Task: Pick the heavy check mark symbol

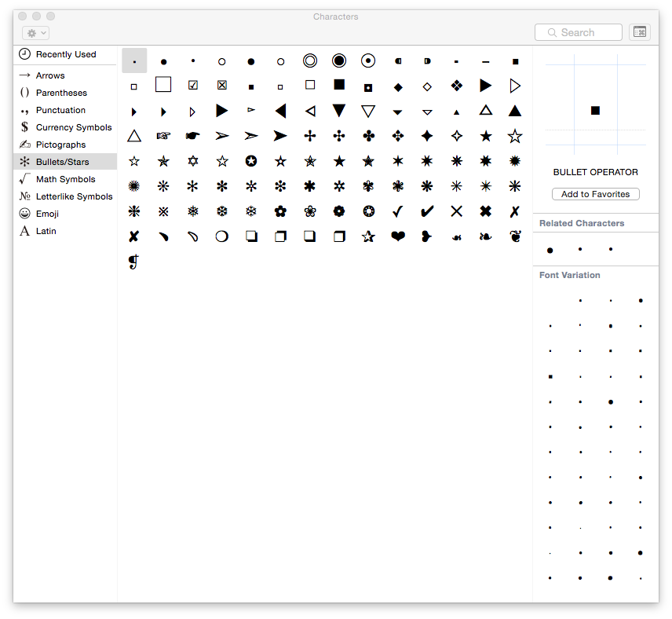Action: [427, 211]
